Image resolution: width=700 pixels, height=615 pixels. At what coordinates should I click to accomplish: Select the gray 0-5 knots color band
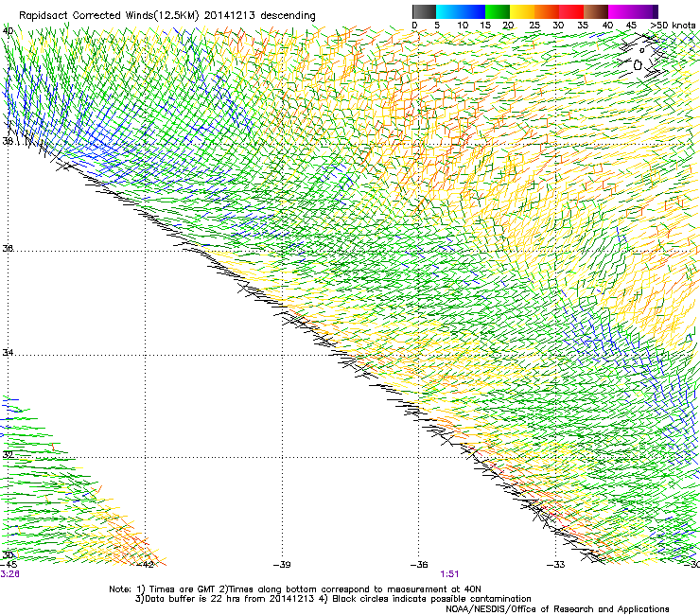(x=424, y=11)
